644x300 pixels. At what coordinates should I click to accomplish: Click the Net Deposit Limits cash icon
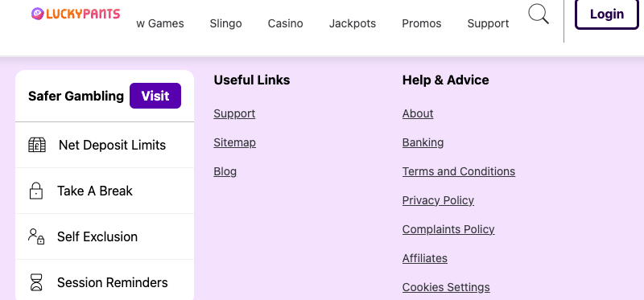click(37, 145)
